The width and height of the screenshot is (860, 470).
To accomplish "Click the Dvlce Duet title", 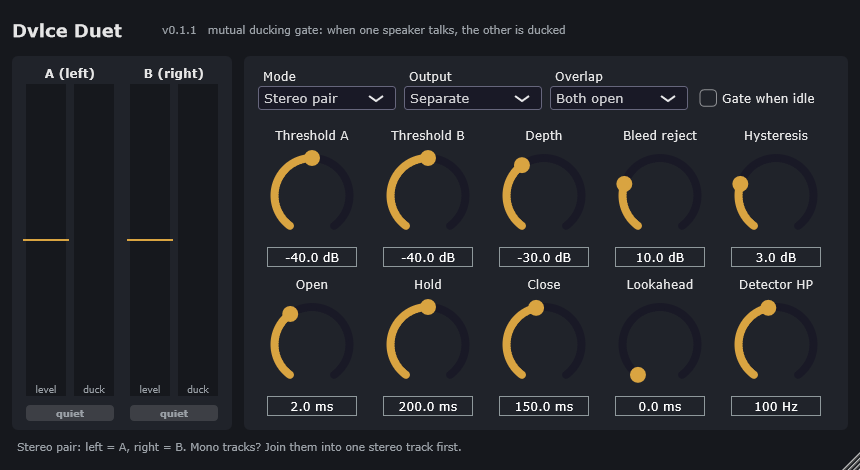I will [67, 31].
